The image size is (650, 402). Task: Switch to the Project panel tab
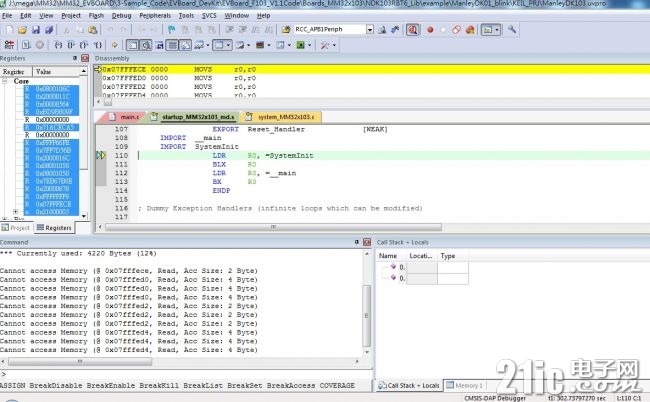(16, 228)
